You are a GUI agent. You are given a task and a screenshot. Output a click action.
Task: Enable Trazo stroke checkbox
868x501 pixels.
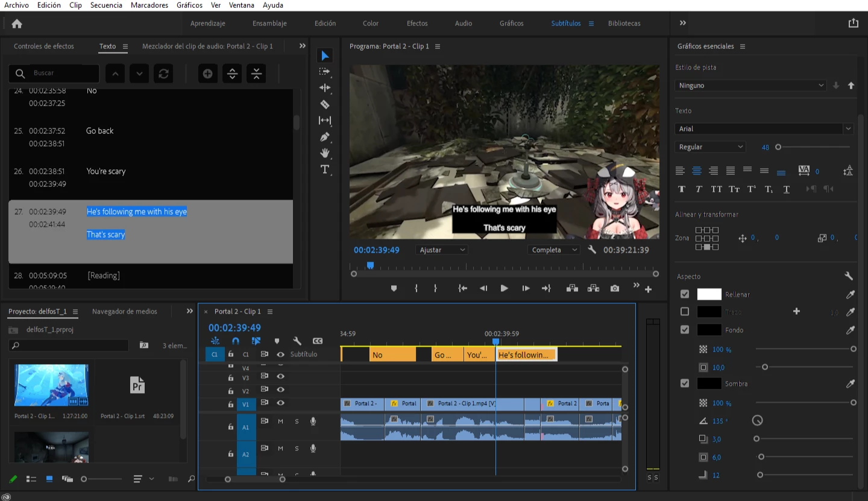click(685, 312)
